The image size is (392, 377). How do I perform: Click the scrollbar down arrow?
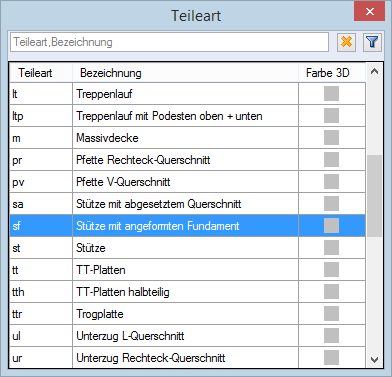coord(374,360)
